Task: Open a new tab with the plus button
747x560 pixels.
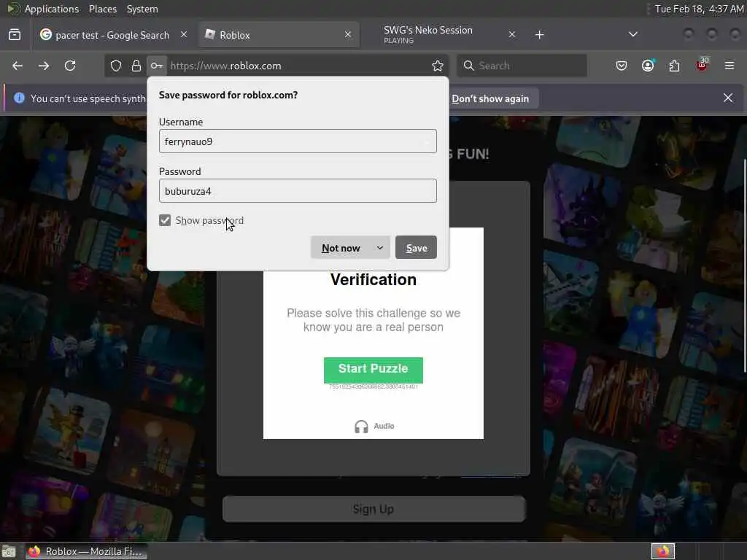Action: pos(539,35)
